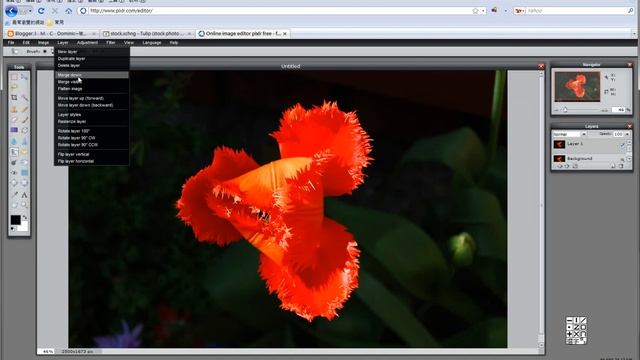Select the Hand pan tool
Image resolution: width=640 pixels, height=360 pixels.
(x=14, y=205)
